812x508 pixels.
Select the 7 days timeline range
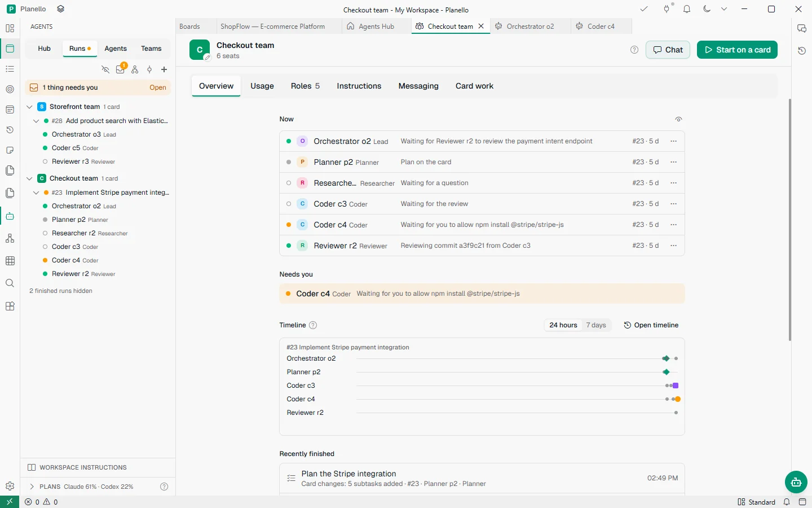point(596,325)
